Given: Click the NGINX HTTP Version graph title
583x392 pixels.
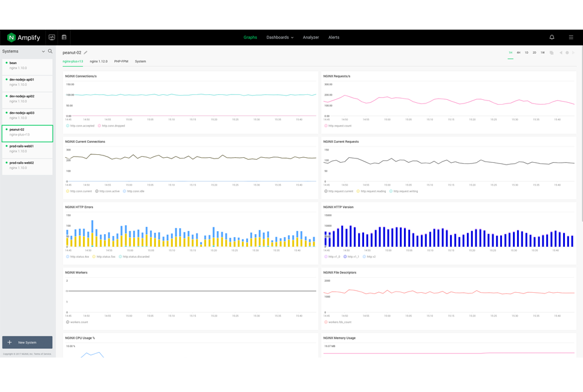Looking at the screenshot, I should point(338,207).
